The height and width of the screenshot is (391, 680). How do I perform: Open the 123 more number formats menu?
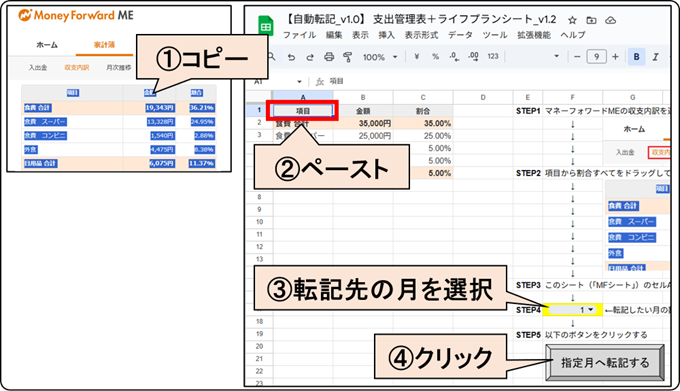[x=493, y=56]
